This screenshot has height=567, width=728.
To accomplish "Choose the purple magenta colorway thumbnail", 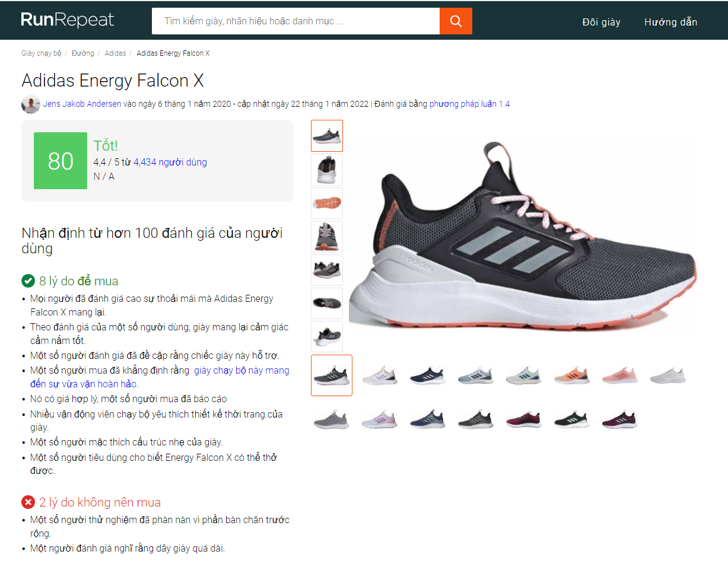I will 619,419.
